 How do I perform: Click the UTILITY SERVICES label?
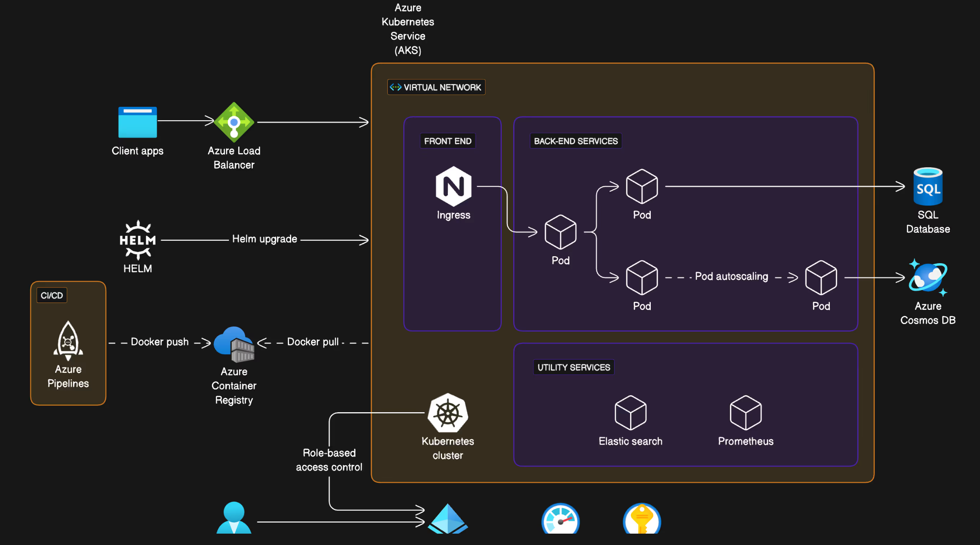[x=574, y=367]
